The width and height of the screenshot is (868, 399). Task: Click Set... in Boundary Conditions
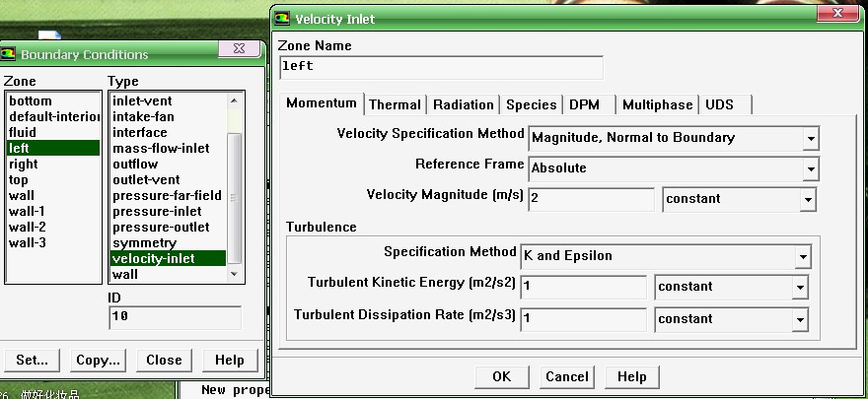coord(32,360)
